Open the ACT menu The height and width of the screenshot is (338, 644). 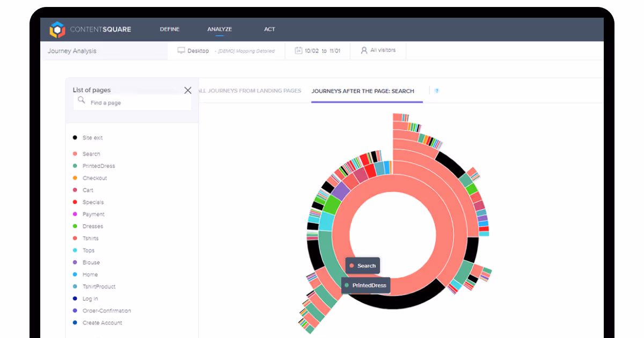point(269,29)
